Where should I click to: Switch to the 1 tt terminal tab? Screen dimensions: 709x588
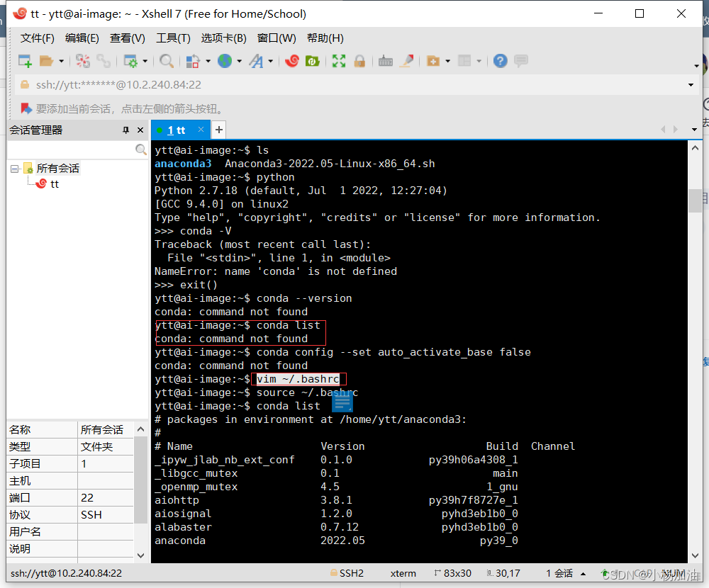tap(177, 130)
